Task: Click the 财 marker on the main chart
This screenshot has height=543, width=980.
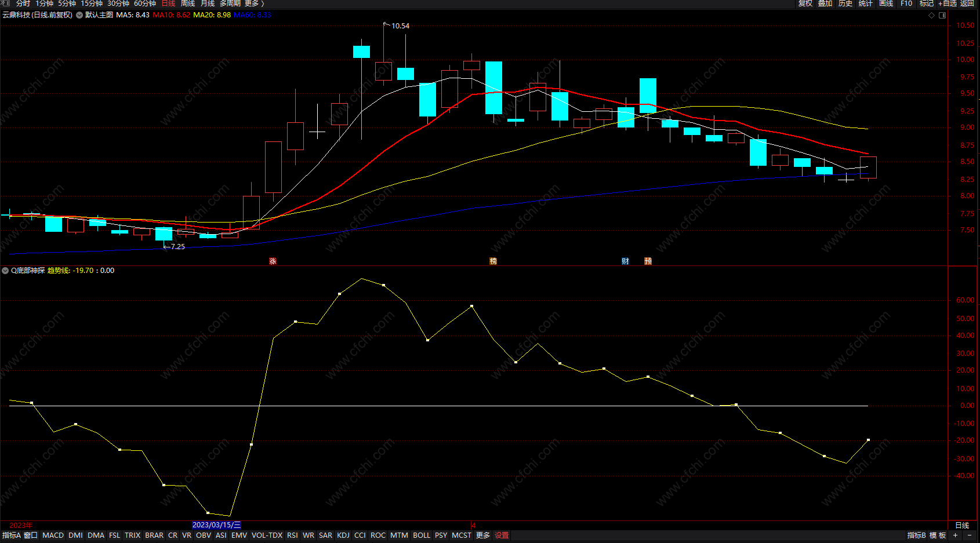Action: [625, 261]
